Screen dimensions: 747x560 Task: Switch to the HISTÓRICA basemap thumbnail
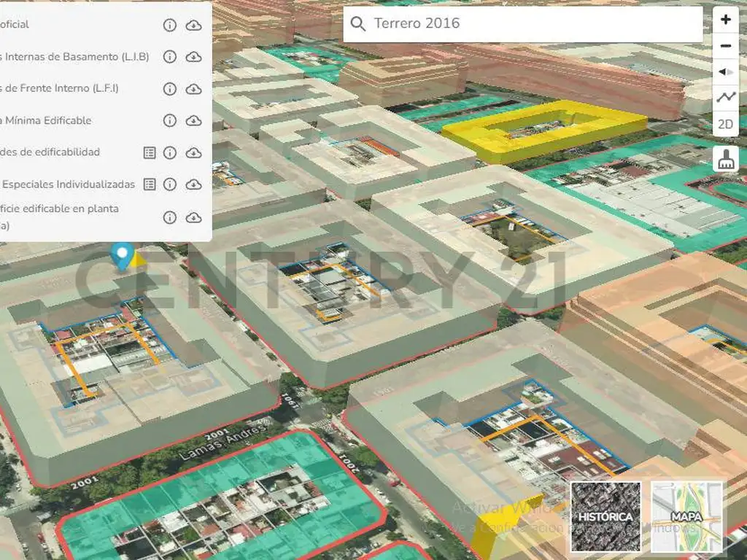[x=605, y=516]
